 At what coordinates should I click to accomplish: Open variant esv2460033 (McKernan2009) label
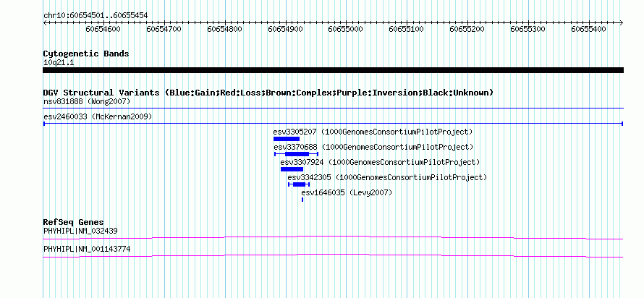98,117
